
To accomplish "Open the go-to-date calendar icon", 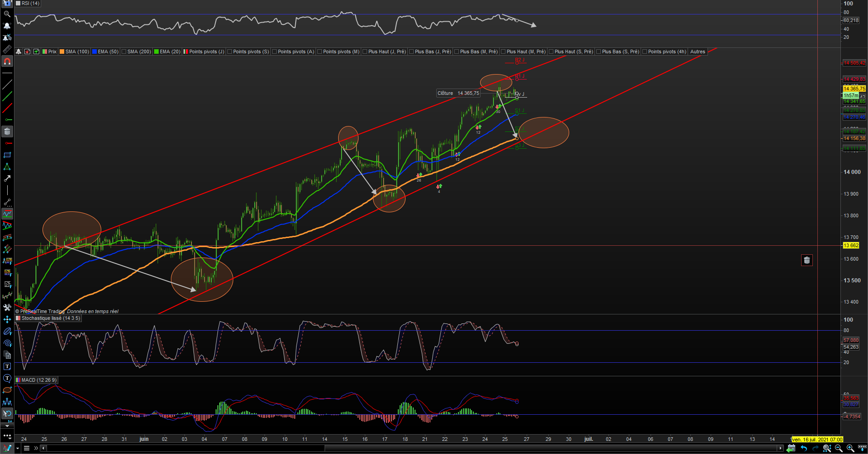I will [x=791, y=448].
